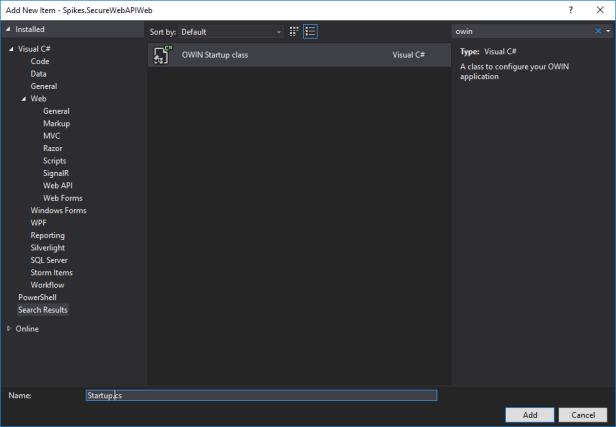The height and width of the screenshot is (427, 616).
Task: Select the Web API category
Action: click(58, 186)
